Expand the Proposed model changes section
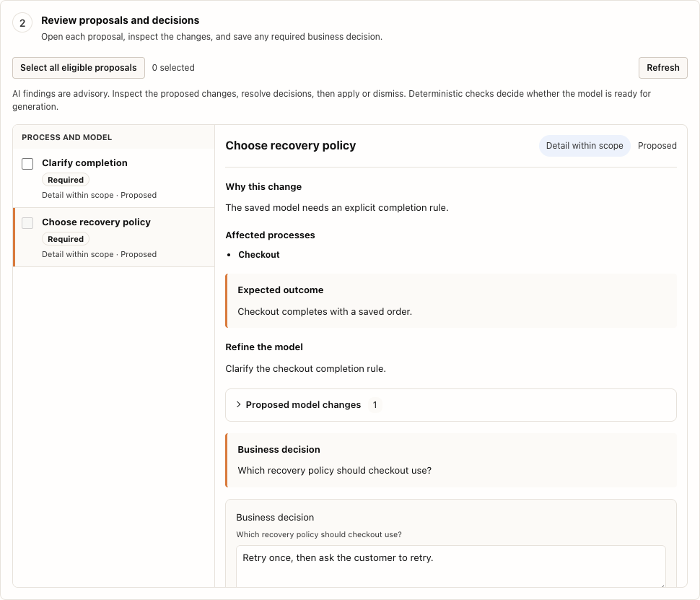This screenshot has width=700, height=600. pos(451,405)
